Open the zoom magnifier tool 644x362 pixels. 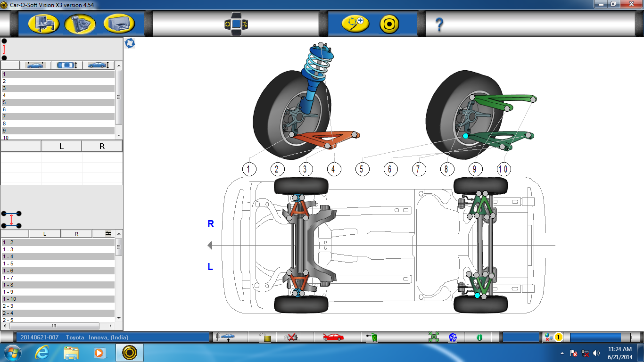tap(355, 23)
